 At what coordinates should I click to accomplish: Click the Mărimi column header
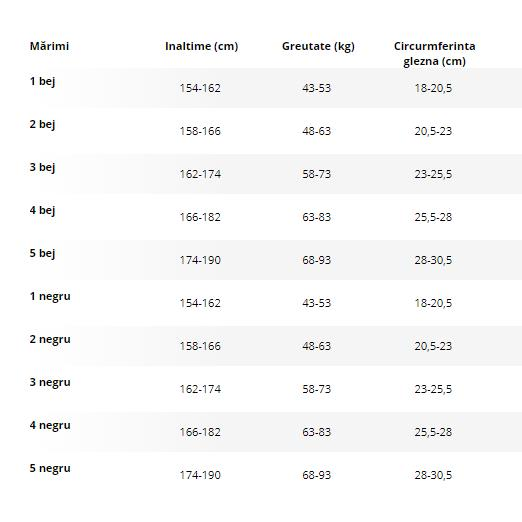(49, 46)
